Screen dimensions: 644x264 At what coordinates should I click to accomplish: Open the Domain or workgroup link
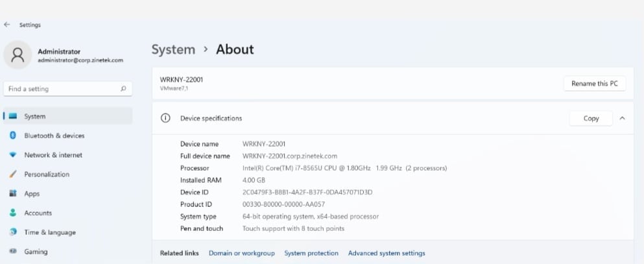241,254
